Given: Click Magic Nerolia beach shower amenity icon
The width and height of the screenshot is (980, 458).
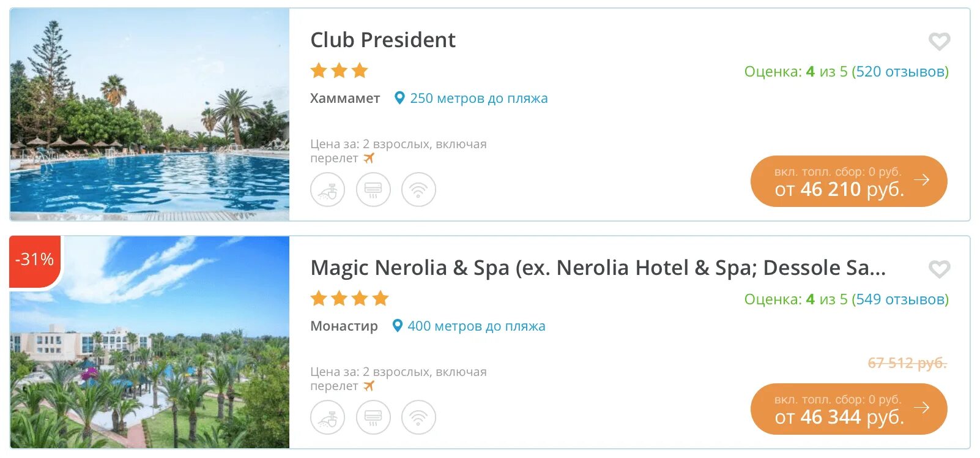Looking at the screenshot, I should [328, 418].
